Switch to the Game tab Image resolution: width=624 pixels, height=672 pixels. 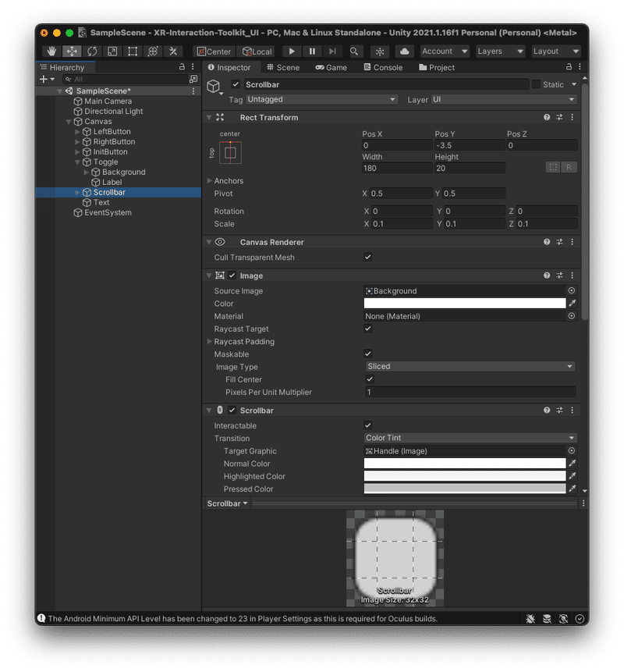click(331, 67)
